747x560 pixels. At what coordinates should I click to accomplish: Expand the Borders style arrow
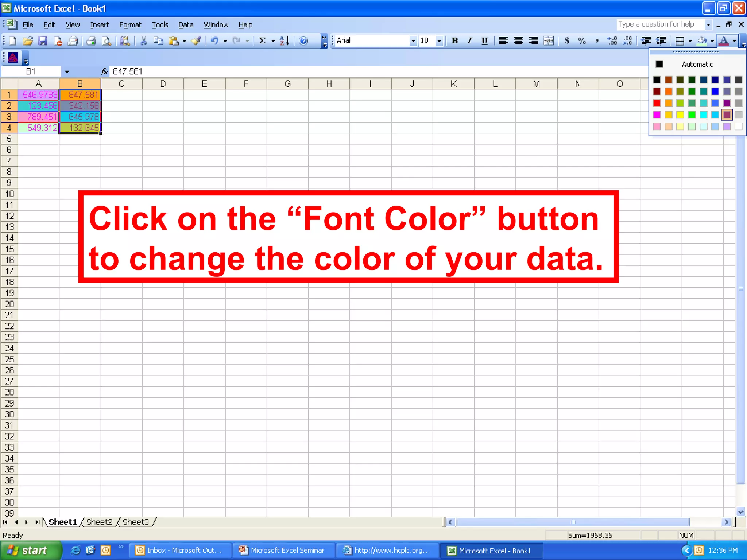coord(690,41)
